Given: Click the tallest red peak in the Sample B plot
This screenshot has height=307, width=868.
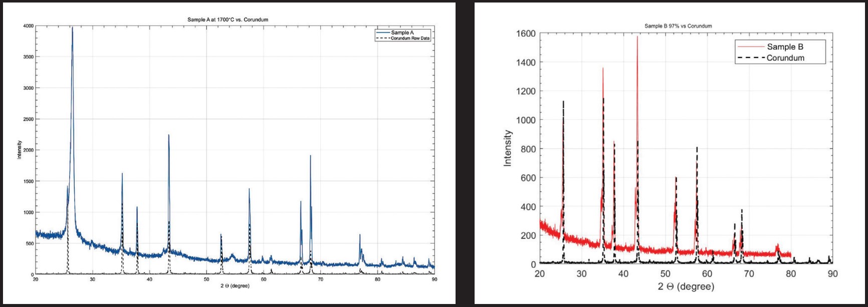Looking at the screenshot, I should 637,38.
